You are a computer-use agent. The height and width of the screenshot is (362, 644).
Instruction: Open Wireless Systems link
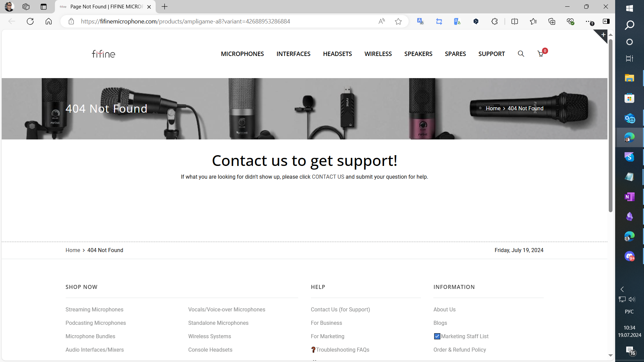pos(209,336)
